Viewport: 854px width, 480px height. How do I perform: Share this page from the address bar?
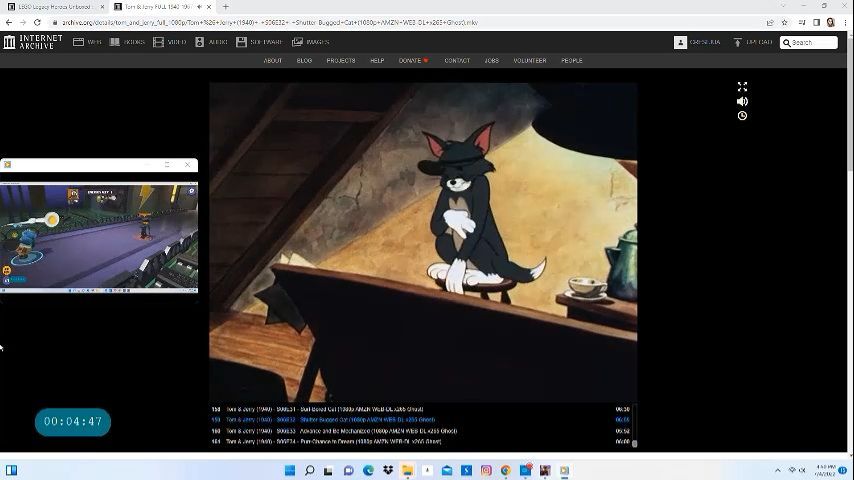(x=770, y=22)
